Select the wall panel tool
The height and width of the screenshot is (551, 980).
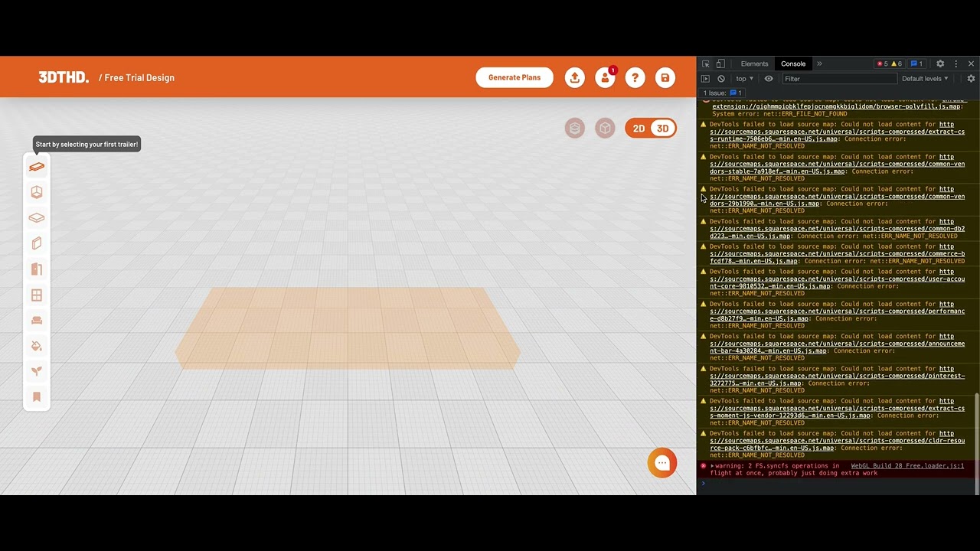point(37,243)
